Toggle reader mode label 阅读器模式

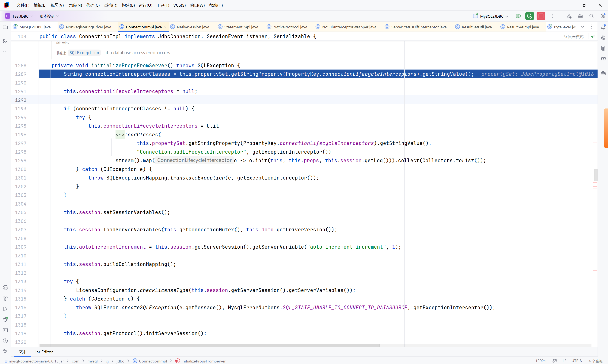coord(573,36)
